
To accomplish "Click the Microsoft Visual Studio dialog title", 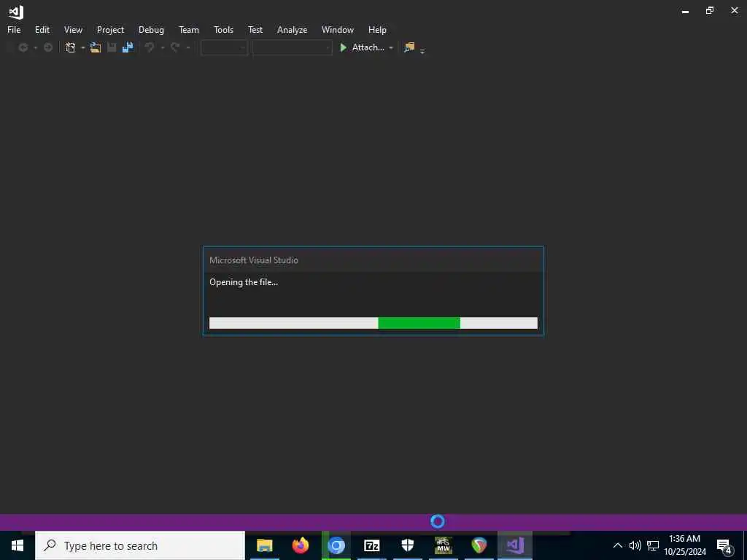I will [x=254, y=260].
